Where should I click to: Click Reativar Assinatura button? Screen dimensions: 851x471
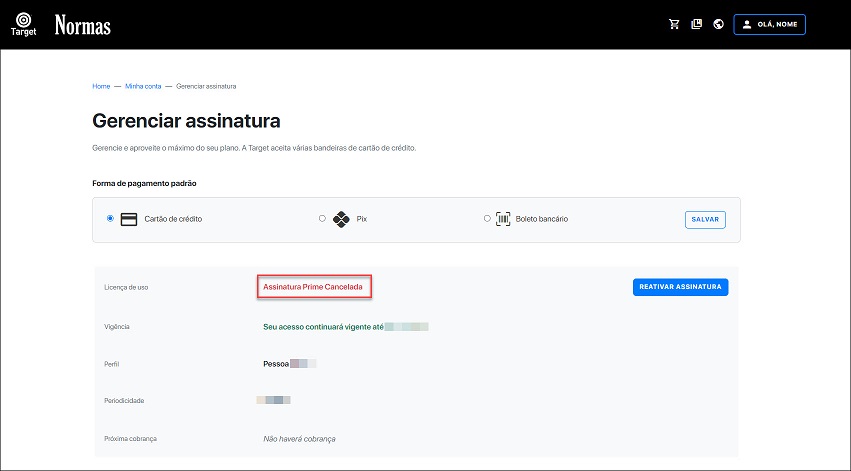pyautogui.click(x=680, y=287)
